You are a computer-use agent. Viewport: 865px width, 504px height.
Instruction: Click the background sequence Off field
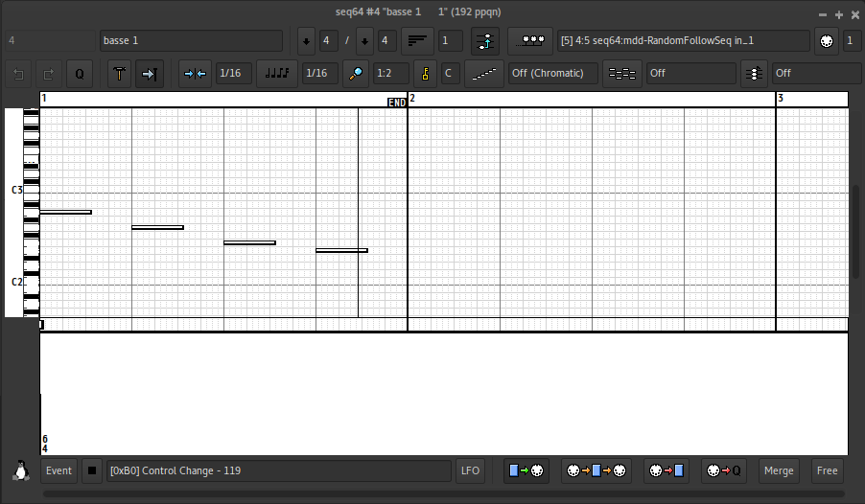pos(690,74)
